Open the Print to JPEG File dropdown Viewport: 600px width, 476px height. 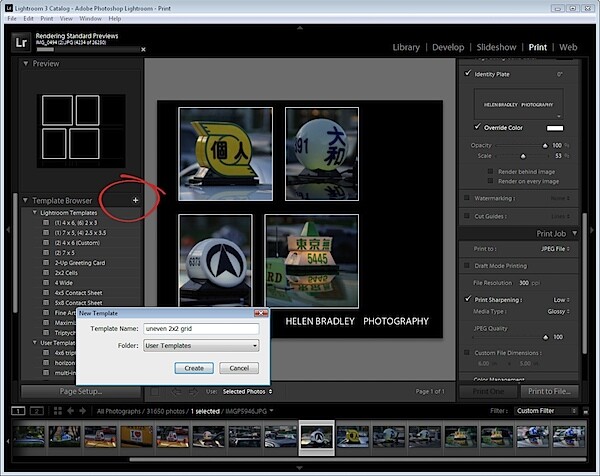coord(555,249)
